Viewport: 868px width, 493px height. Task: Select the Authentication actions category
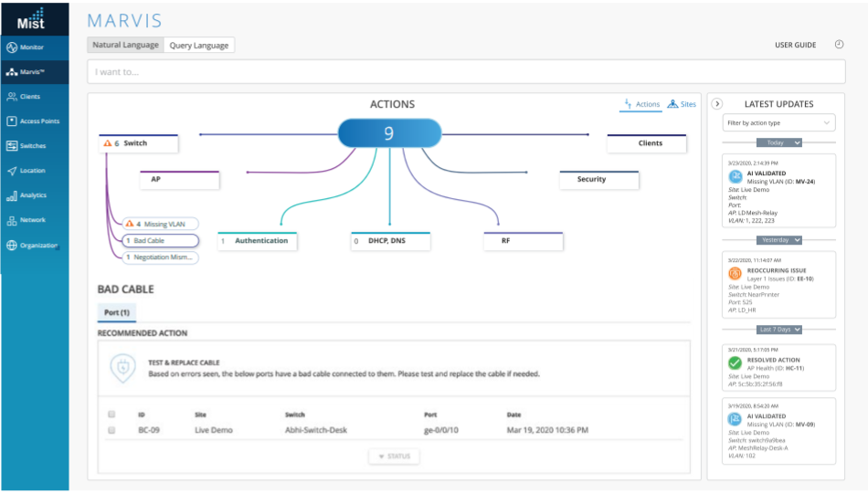(258, 241)
